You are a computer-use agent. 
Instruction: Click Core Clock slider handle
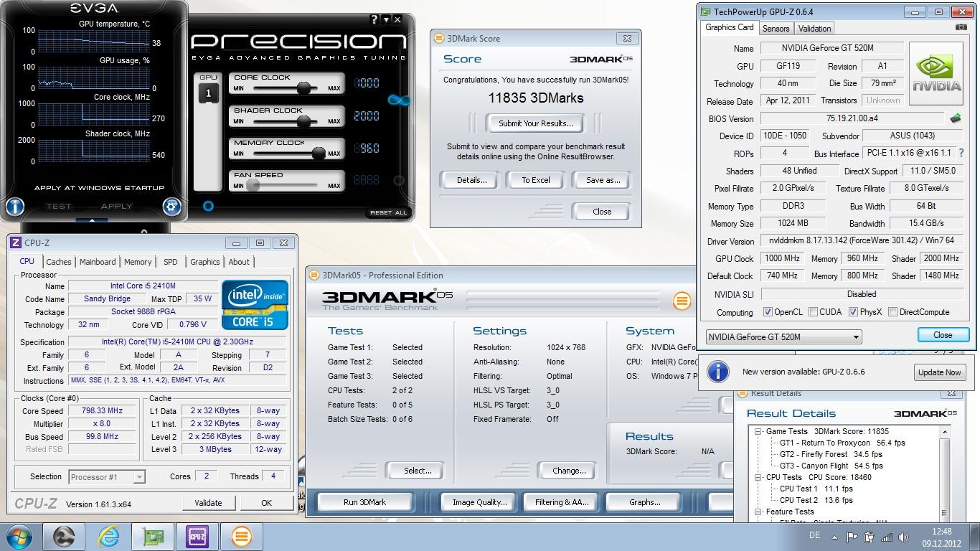(304, 88)
